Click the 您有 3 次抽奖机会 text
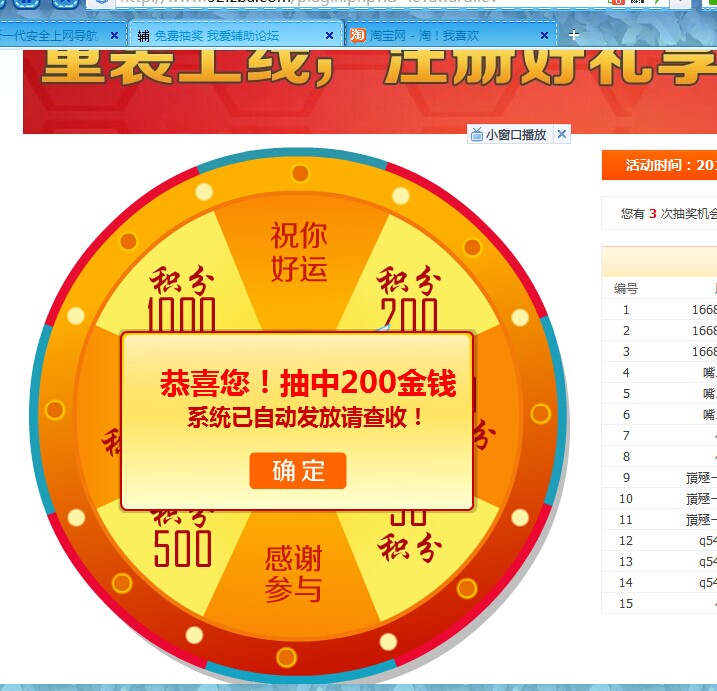The width and height of the screenshot is (717, 691). click(x=669, y=214)
